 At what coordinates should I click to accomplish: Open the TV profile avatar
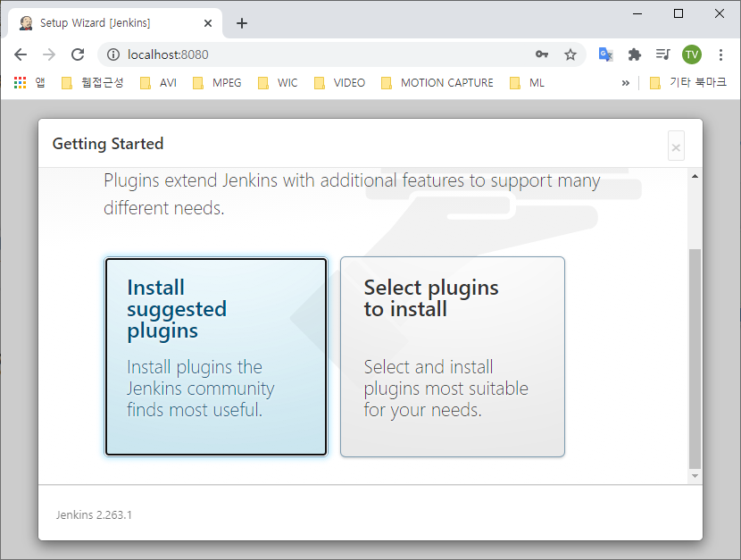(692, 54)
